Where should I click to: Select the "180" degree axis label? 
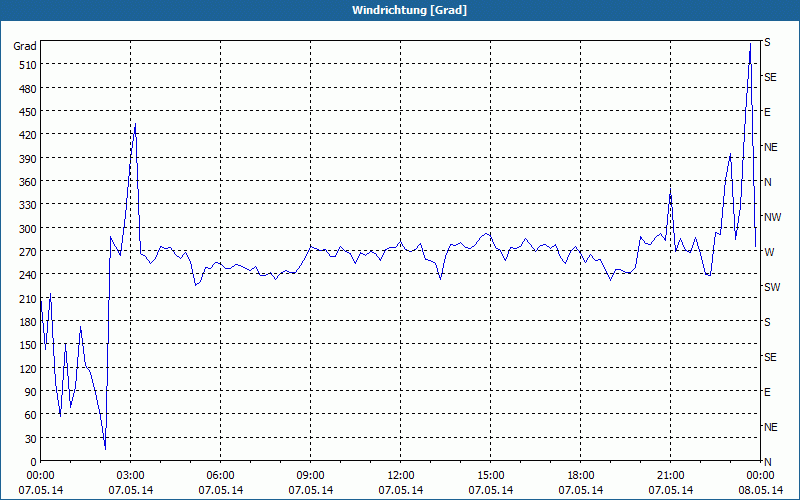[x=28, y=322]
